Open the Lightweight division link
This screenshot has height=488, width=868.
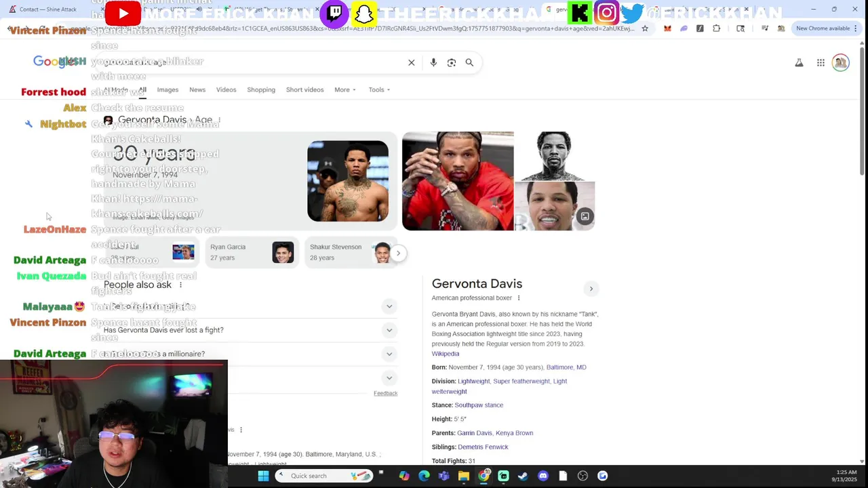tap(473, 382)
